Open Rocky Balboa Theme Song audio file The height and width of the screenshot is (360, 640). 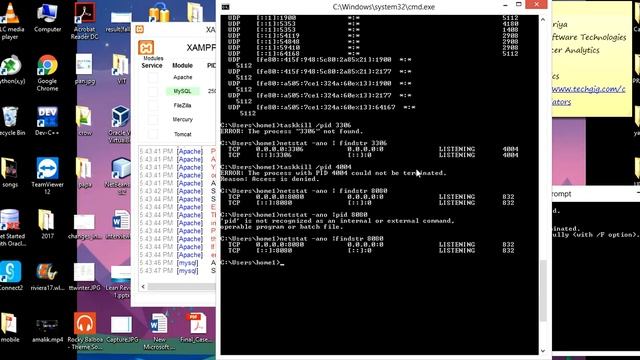(85, 331)
